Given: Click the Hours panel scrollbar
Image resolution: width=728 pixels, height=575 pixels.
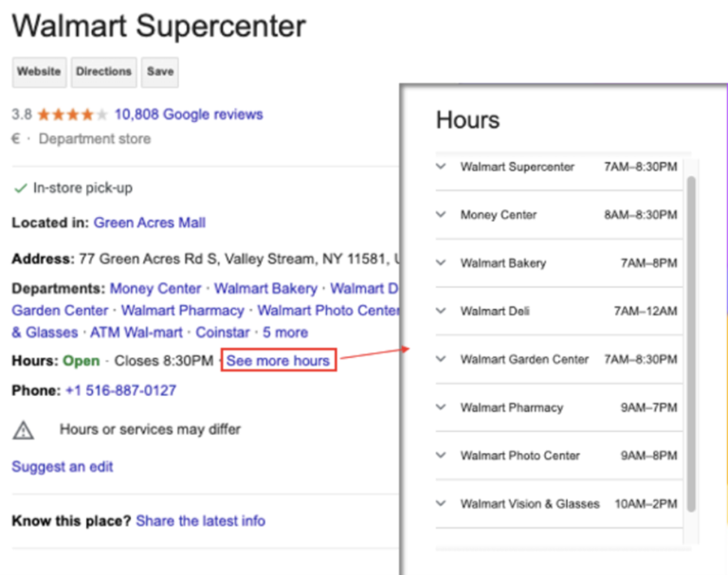Looking at the screenshot, I should tap(691, 345).
